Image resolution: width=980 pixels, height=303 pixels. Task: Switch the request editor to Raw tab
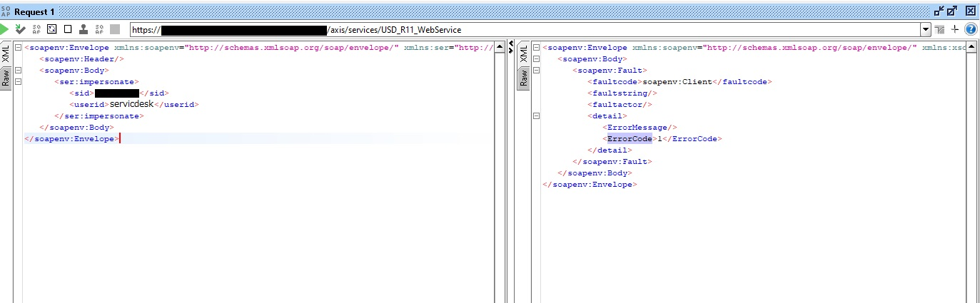click(6, 78)
